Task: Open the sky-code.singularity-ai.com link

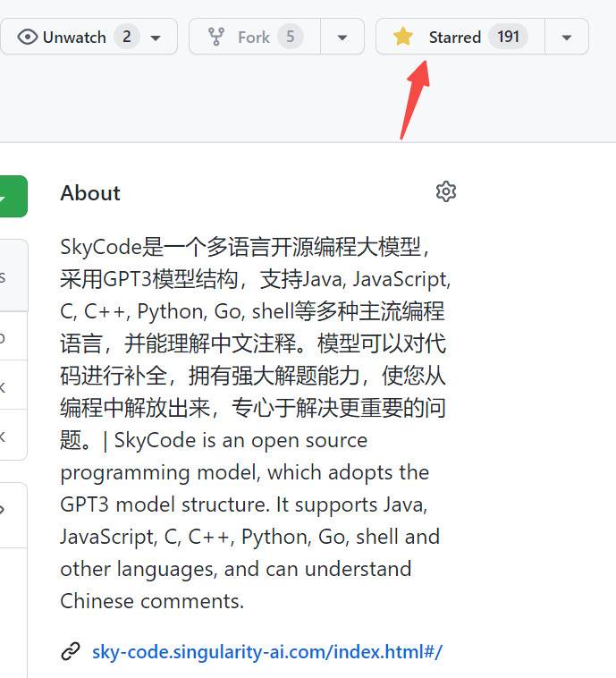Action: pyautogui.click(x=267, y=651)
